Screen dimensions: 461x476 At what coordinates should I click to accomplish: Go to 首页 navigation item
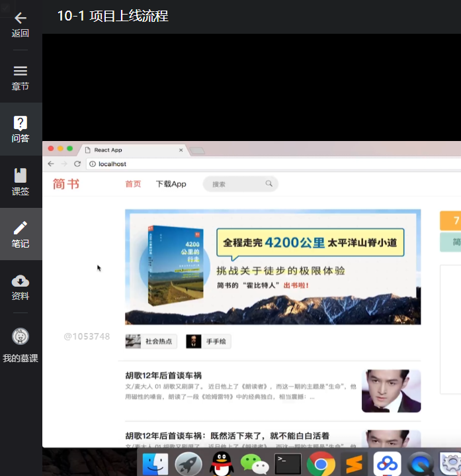click(x=133, y=184)
